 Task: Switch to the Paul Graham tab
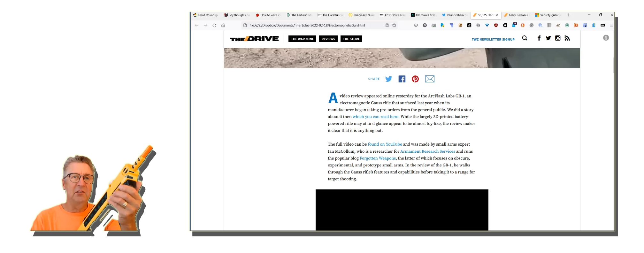click(454, 15)
